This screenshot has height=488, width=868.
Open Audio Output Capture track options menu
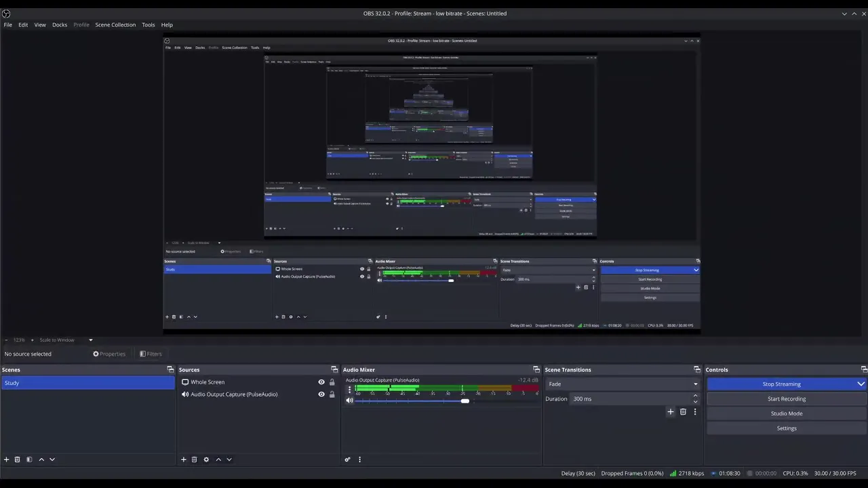349,390
